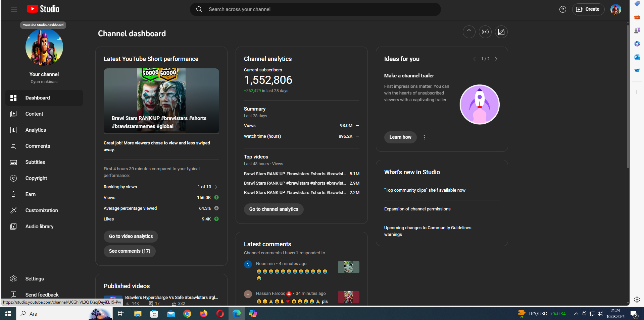Screen dimensions: 644x320
Task: Click the Create button in header
Action: [588, 9]
